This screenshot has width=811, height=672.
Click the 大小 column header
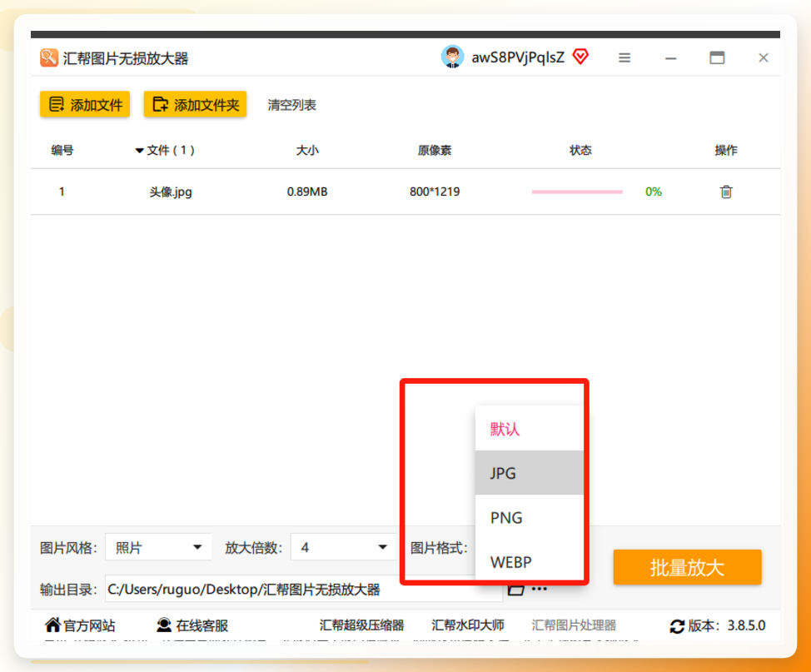tap(307, 150)
